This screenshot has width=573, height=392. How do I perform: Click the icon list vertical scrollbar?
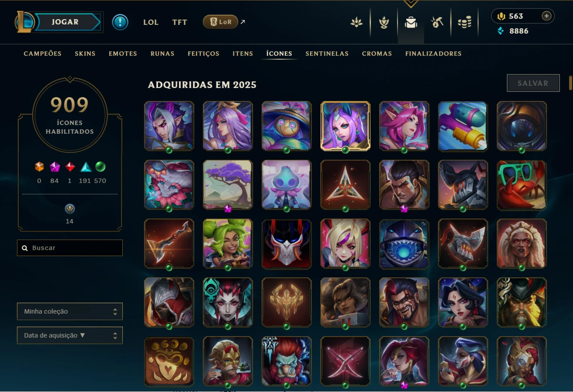[570, 83]
